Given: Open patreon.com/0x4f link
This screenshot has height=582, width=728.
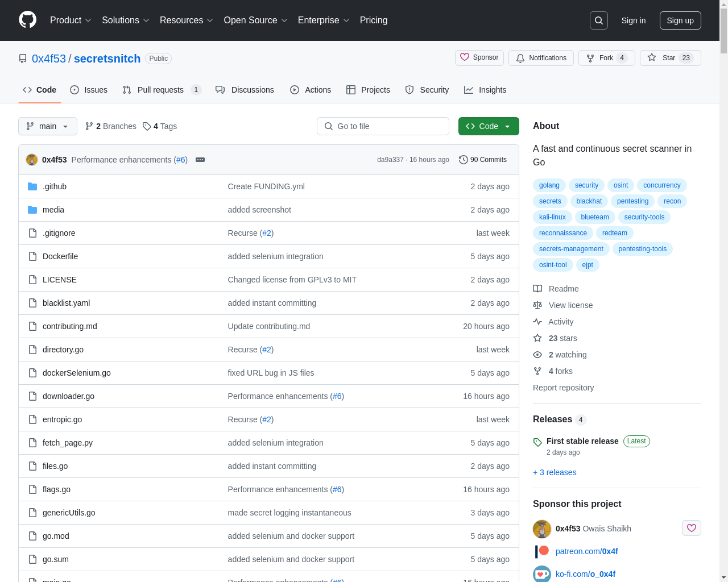Looking at the screenshot, I should tap(587, 551).
